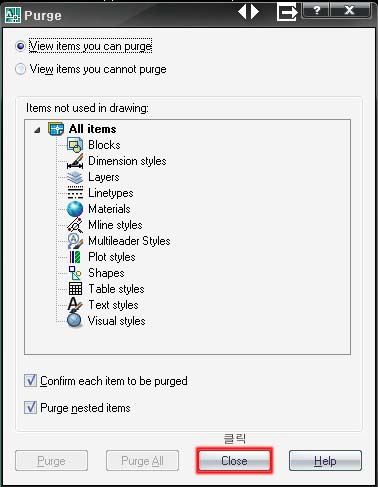Select the Multileader Styles icon
This screenshot has width=378, height=487.
pos(75,241)
